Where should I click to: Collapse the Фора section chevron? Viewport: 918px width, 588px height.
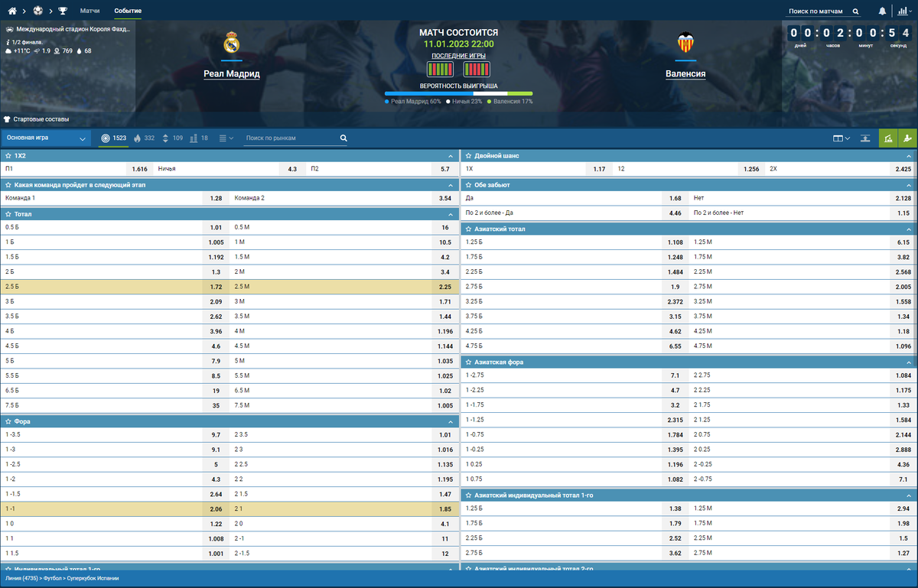(450, 421)
